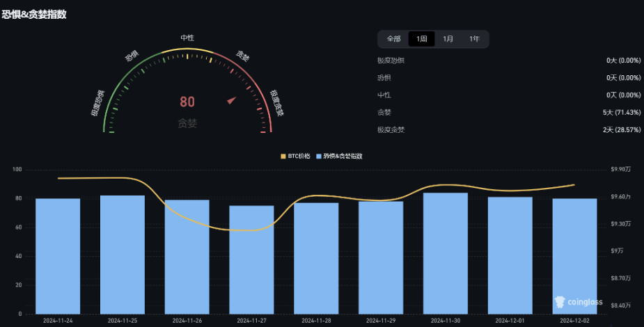This screenshot has width=644, height=327.
Task: Switch to the 1年 time range tab
Action: 474,39
